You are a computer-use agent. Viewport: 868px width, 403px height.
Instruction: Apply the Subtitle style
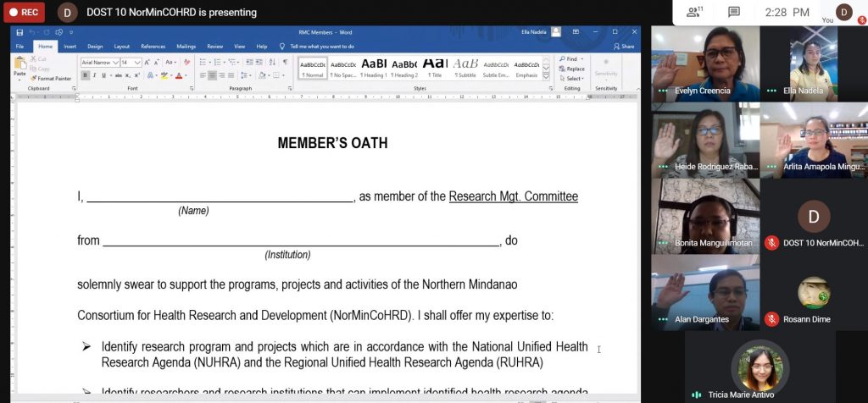[x=465, y=68]
